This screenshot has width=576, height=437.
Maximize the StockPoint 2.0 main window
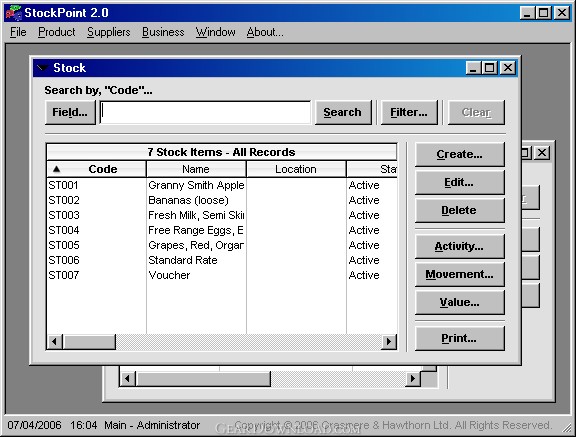pyautogui.click(x=543, y=13)
